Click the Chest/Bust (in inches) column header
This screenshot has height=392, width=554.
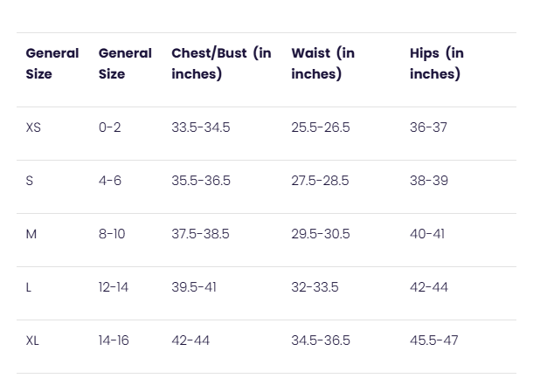tap(221, 64)
